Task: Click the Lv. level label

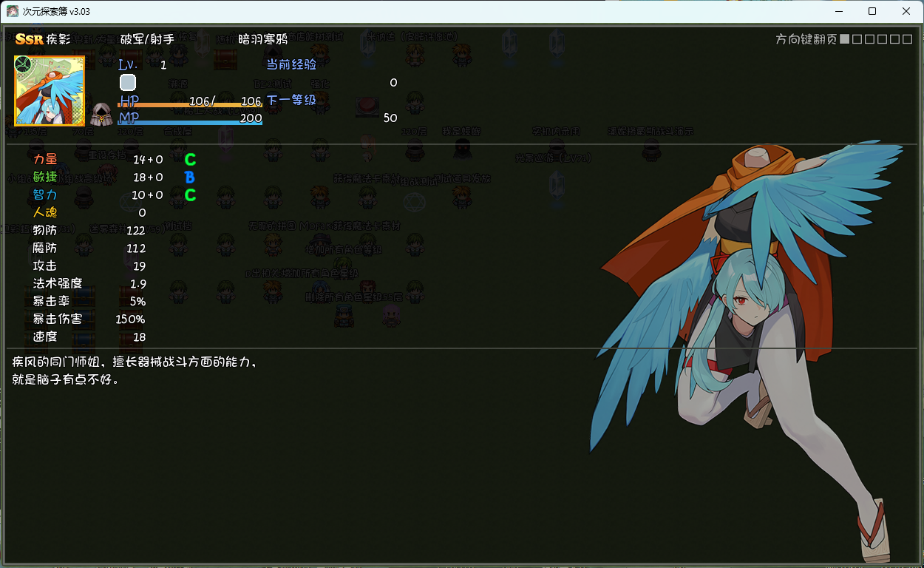Action: 129,64
